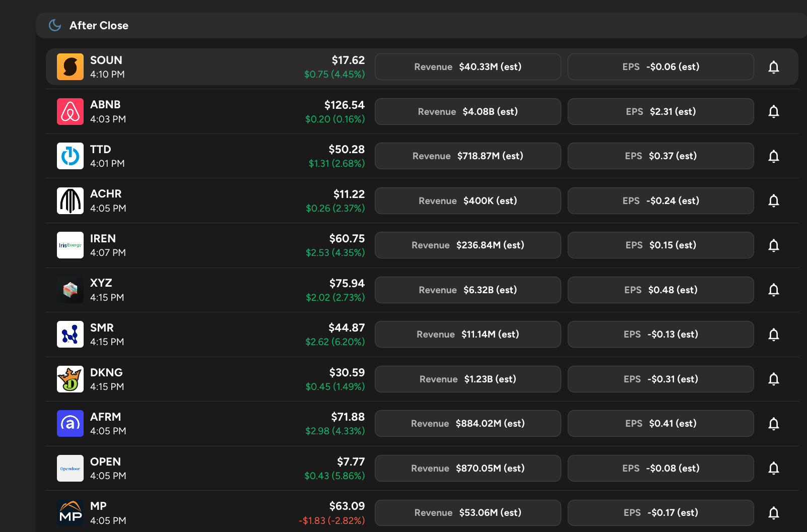Open ABNB Revenue $4.08B estimate

[x=468, y=111]
